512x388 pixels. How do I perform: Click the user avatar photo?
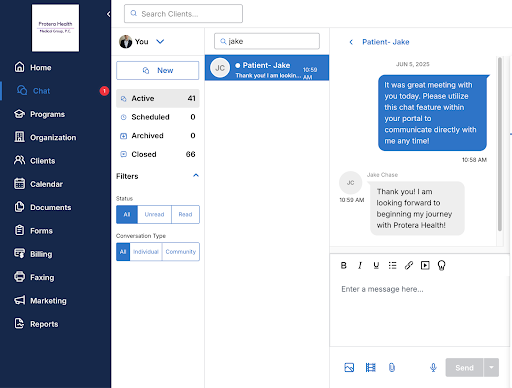point(126,42)
